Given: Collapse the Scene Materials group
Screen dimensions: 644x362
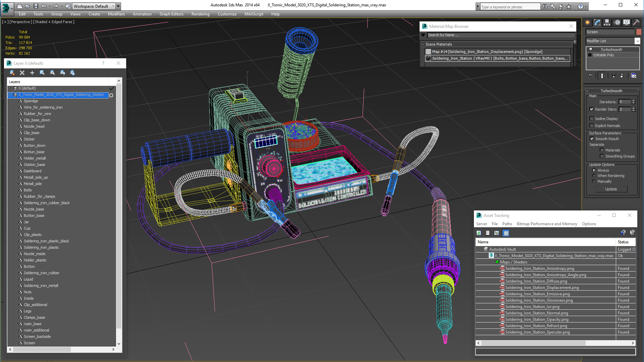Looking at the screenshot, I should [x=423, y=44].
